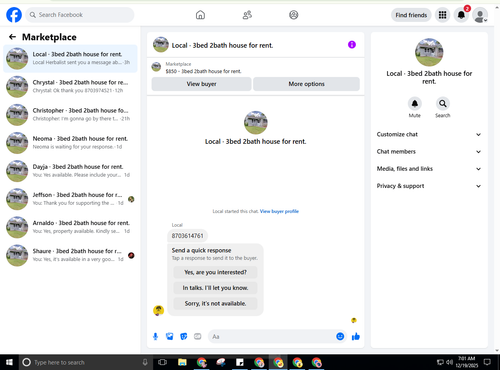Image resolution: width=500 pixels, height=370 pixels.
Task: Open the Neoma conversation
Action: [x=70, y=143]
